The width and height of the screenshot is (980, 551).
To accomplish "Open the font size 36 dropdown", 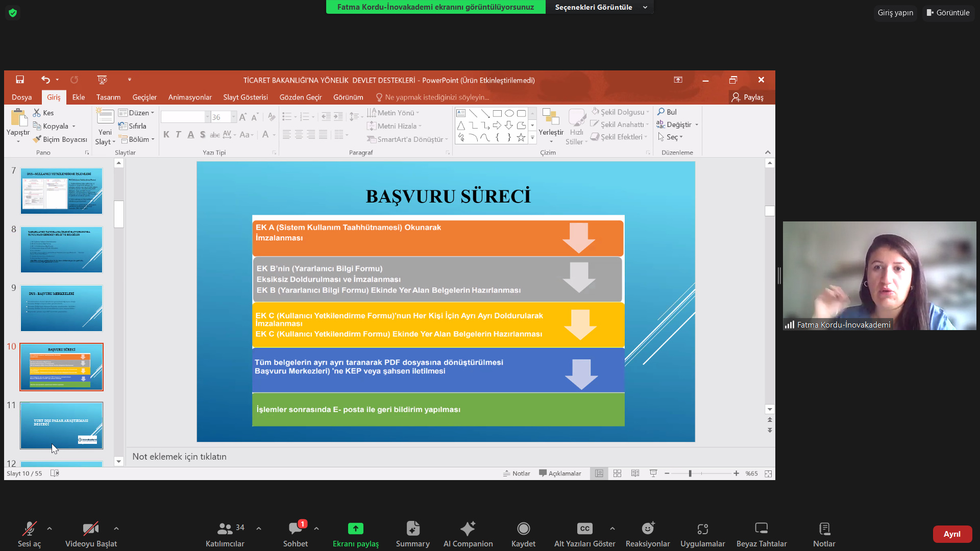I will pos(234,117).
